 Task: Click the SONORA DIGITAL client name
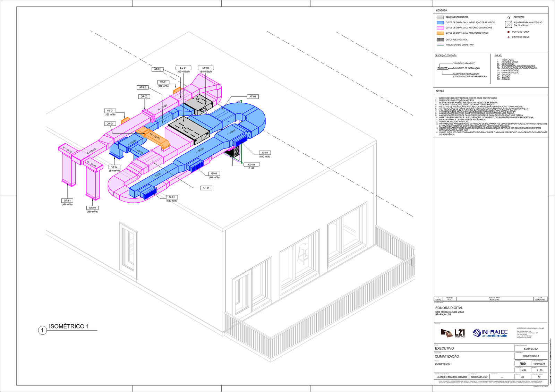[x=449, y=308]
